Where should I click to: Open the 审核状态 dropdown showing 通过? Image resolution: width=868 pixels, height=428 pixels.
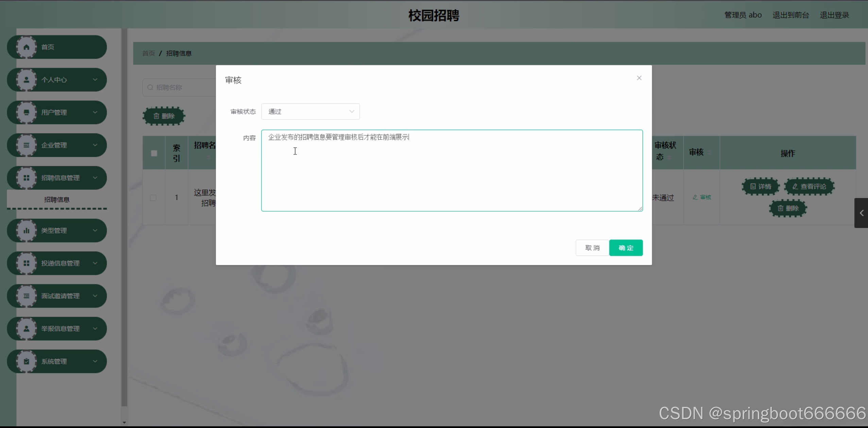click(x=310, y=112)
